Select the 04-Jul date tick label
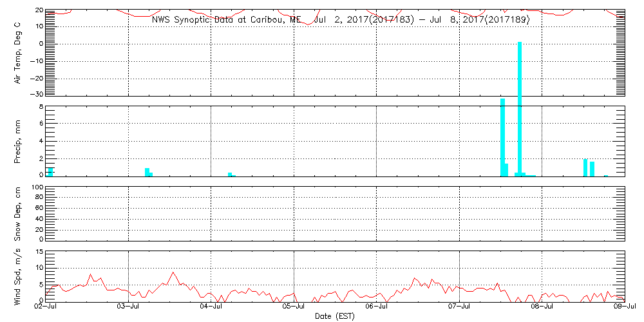The width and height of the screenshot is (644, 322). 211,308
